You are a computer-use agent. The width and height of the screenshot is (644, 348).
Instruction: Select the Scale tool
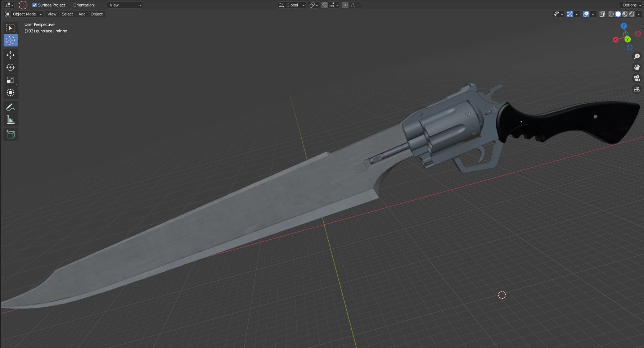pyautogui.click(x=10, y=80)
